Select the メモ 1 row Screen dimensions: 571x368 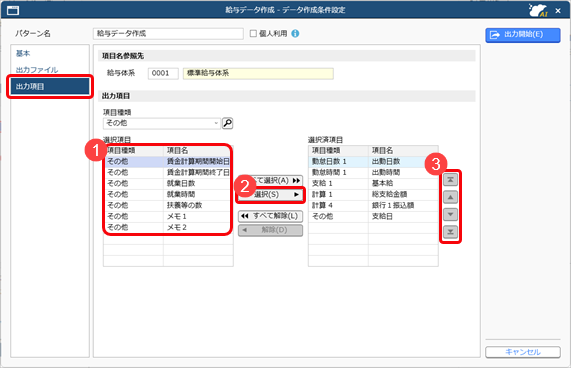coord(168,217)
